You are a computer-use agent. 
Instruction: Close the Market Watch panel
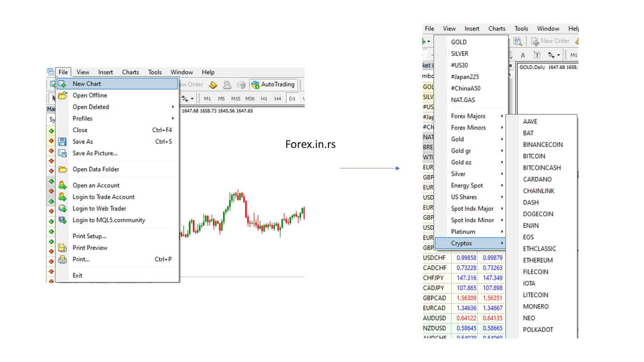(510, 65)
